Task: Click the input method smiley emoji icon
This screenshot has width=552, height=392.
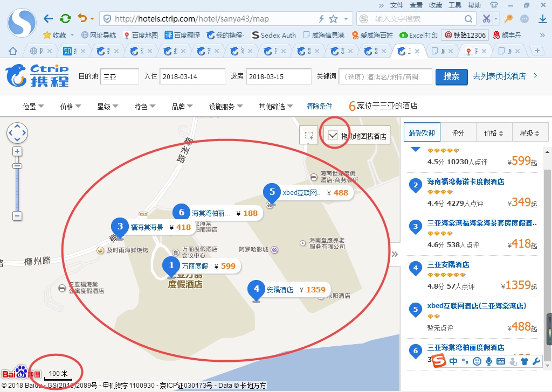Action: point(477,361)
